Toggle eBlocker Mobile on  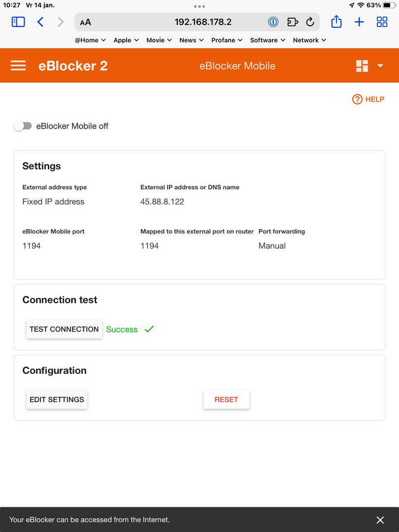pyautogui.click(x=23, y=126)
